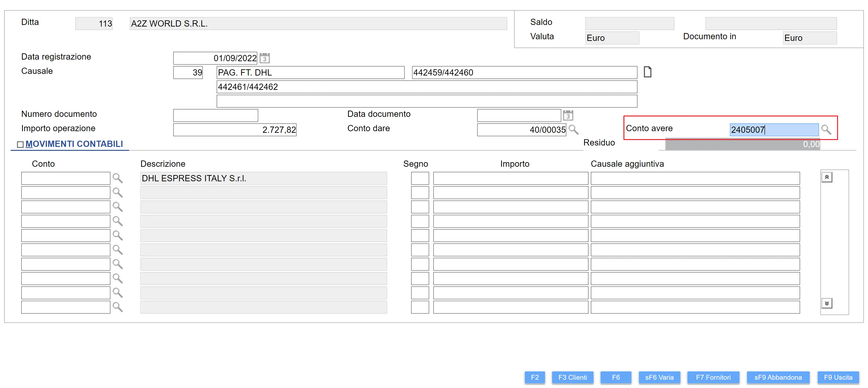
Task: Click sF9 Abbandona to discard entry
Action: [778, 377]
